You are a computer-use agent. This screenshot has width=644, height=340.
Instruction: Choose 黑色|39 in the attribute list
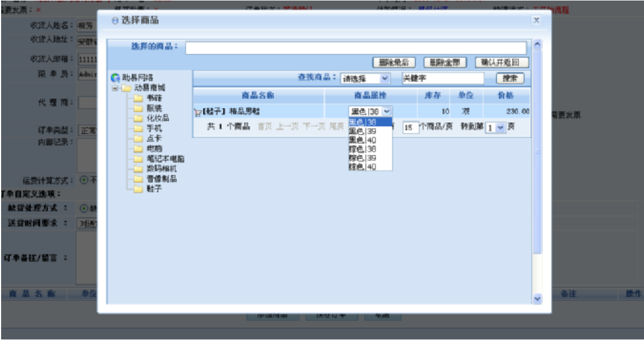tap(370, 132)
